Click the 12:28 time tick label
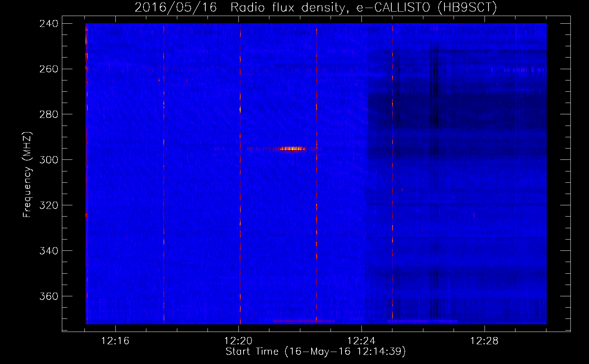 pyautogui.click(x=485, y=341)
